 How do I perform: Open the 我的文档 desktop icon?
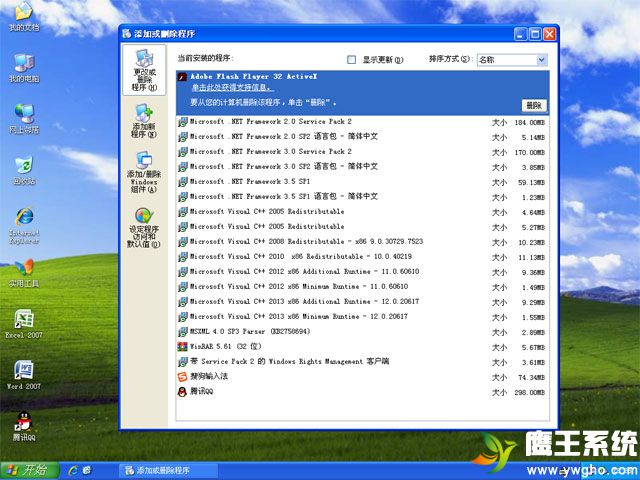click(24, 16)
